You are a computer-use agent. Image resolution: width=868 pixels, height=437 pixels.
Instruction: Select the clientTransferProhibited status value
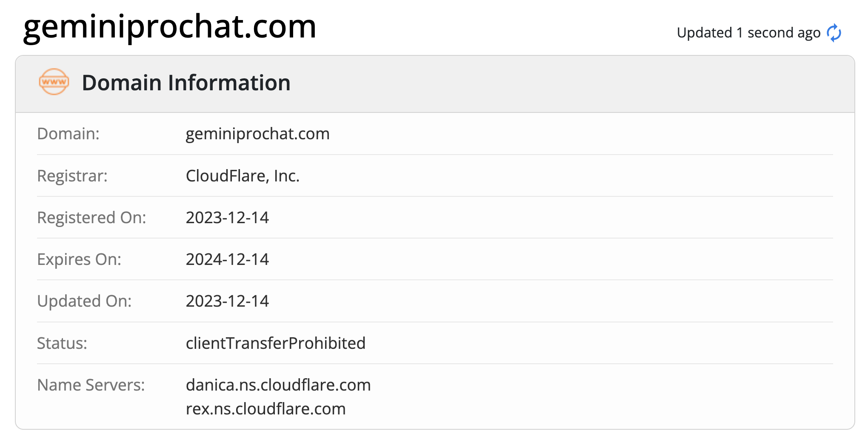tap(275, 343)
